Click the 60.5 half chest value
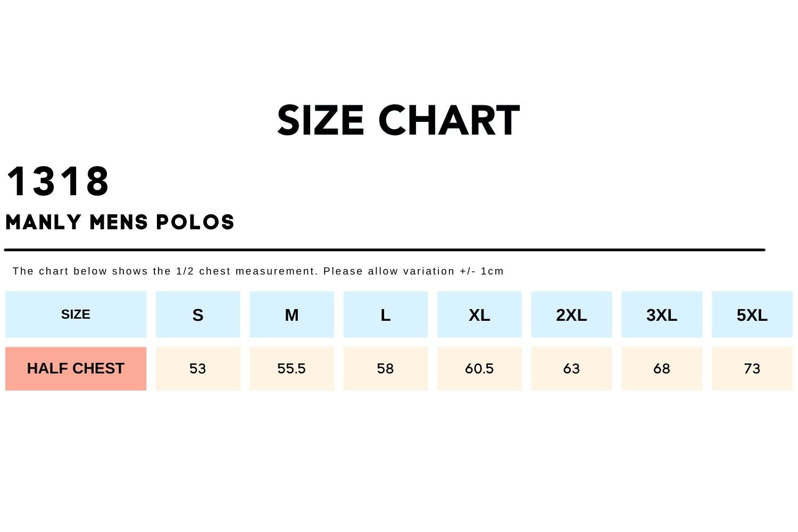 479,369
